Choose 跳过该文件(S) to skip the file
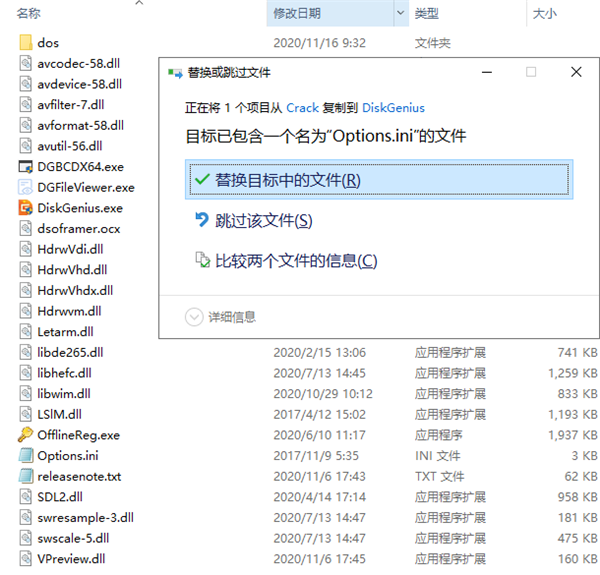 (254, 220)
